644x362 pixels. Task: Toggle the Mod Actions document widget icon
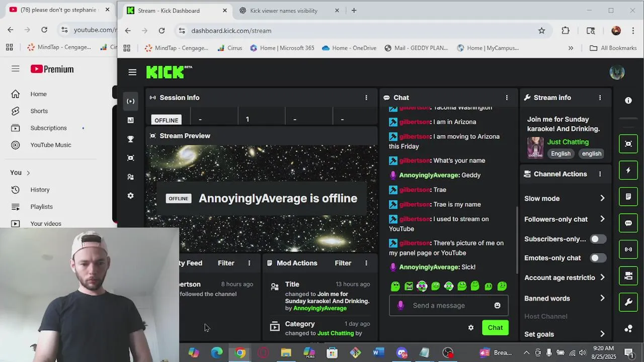pos(628,197)
